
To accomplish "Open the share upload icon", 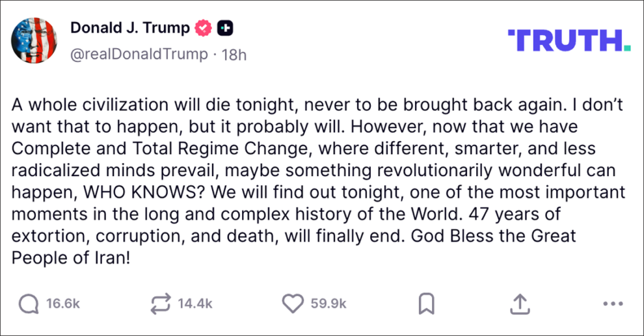I will coord(519,303).
